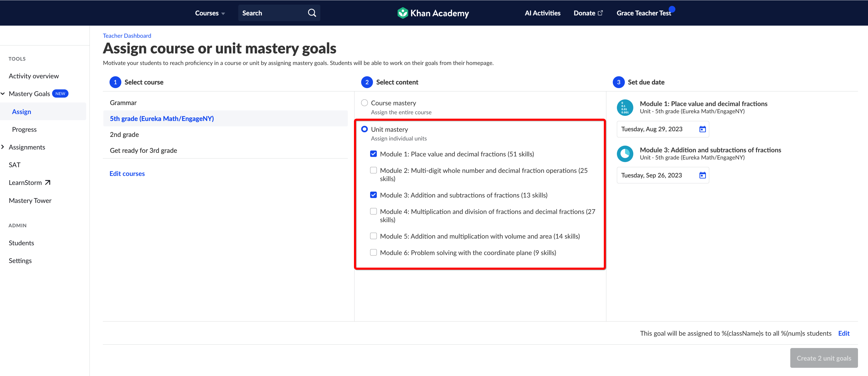
Task: Open Mastery Tower in the sidebar
Action: [x=30, y=201]
